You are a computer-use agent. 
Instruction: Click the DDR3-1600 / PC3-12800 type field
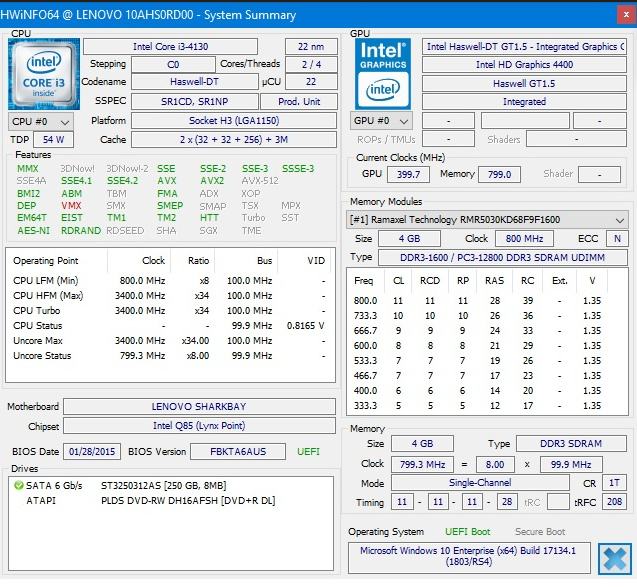503,258
